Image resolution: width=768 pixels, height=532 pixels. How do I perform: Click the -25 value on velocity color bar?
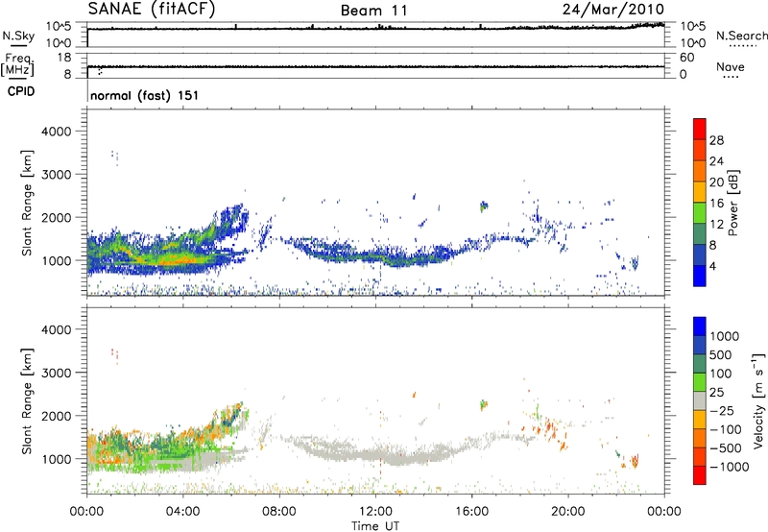coord(721,410)
